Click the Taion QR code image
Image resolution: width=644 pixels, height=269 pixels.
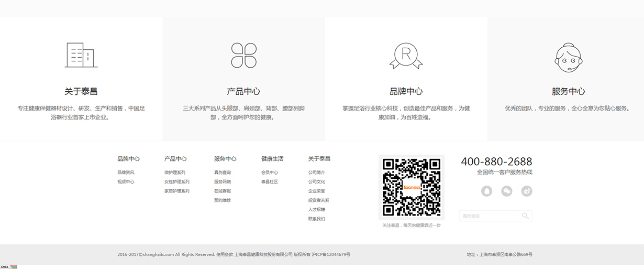click(411, 187)
